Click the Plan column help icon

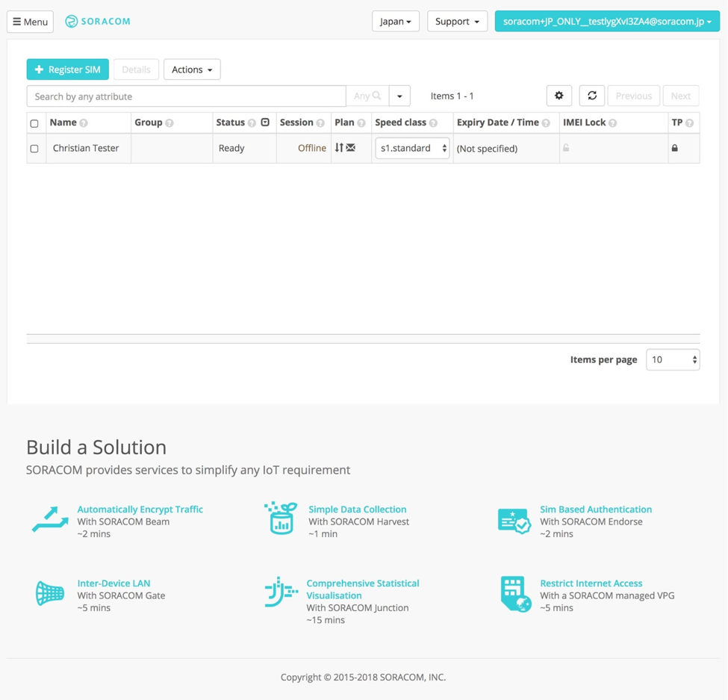[361, 123]
